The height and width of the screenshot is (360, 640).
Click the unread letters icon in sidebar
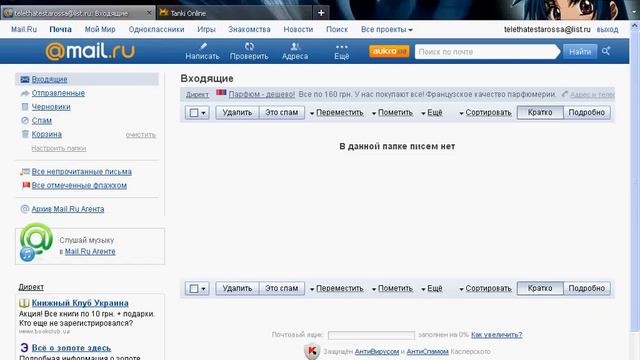click(25, 172)
